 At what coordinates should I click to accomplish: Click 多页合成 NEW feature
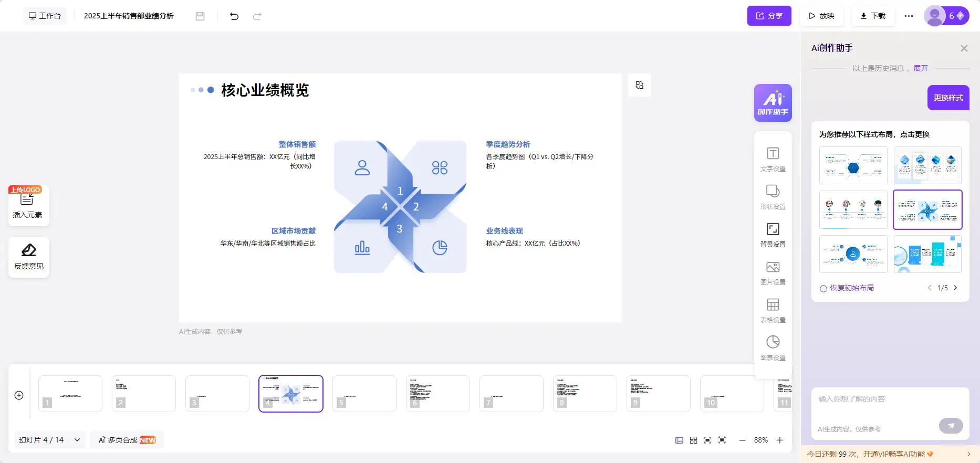click(x=127, y=440)
